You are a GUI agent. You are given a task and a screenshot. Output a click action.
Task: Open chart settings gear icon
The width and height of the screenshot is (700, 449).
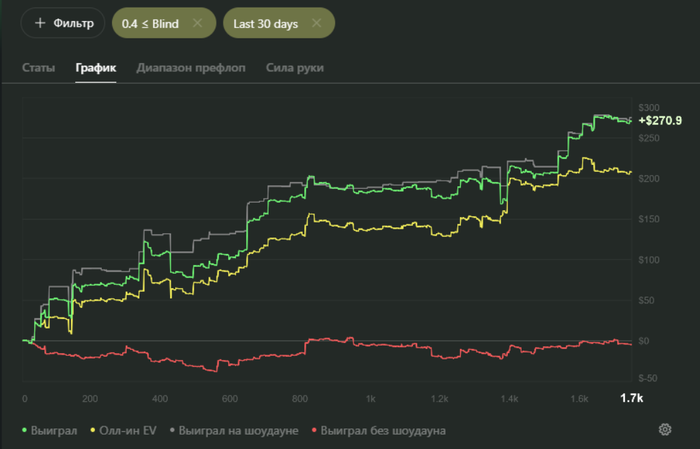pyautogui.click(x=664, y=430)
